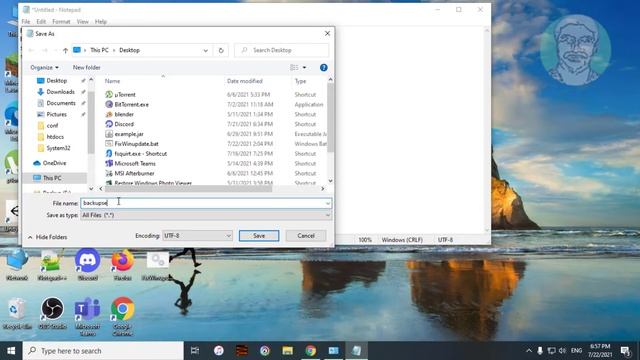Viewport: 640px width, 360px height.
Task: Open Microsoft Teams icon on the desktop
Action: [87, 316]
